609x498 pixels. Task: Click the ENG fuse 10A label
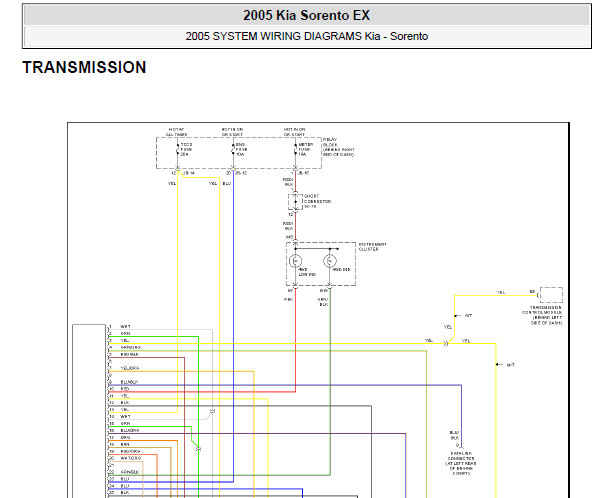point(241,149)
